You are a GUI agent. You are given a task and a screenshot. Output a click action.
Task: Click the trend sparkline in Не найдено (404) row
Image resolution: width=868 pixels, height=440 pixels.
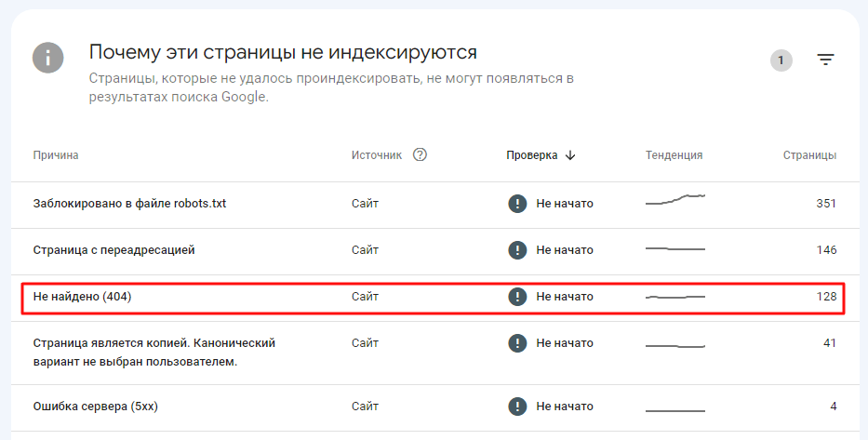pyautogui.click(x=675, y=297)
